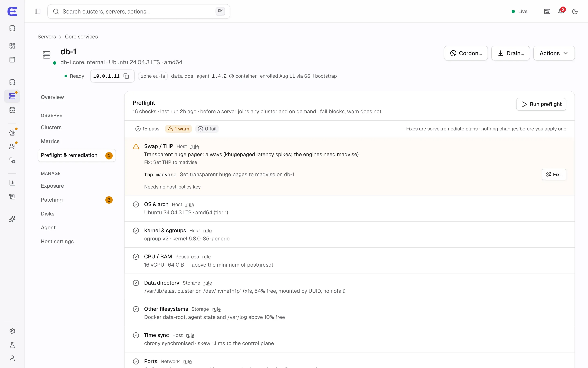The image size is (588, 368).
Task: Open the servers icon in sidebar
Action: pos(12,96)
